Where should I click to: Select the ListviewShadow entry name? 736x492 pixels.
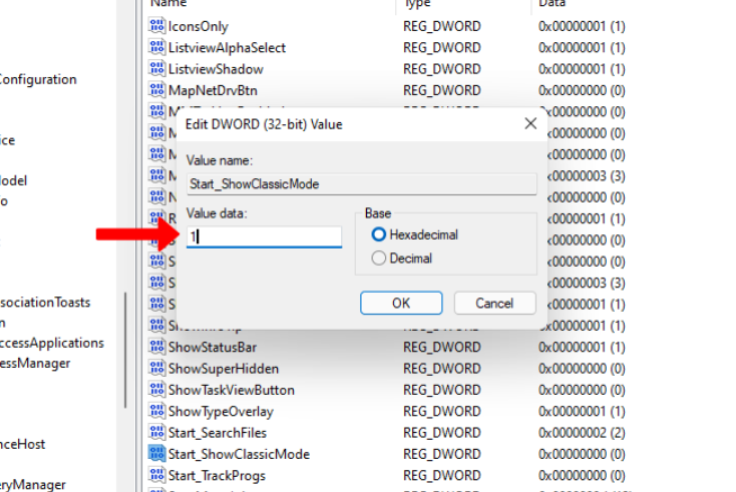pyautogui.click(x=215, y=69)
